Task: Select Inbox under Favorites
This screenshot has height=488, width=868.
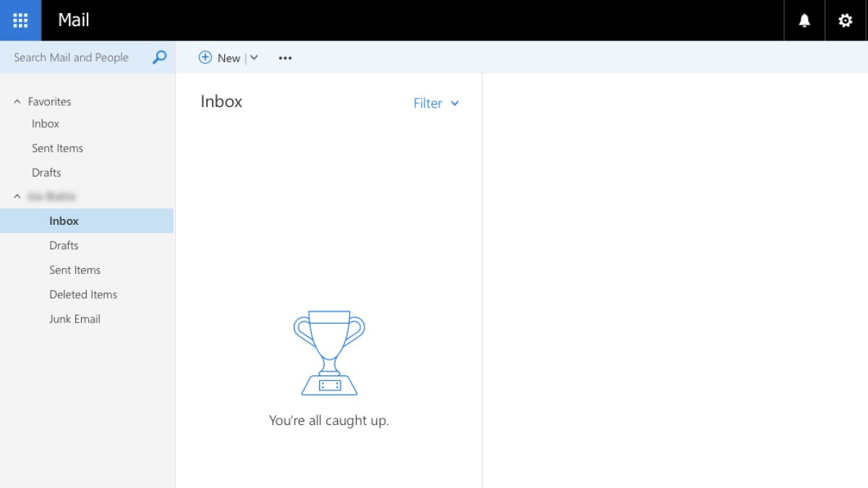Action: pos(46,124)
